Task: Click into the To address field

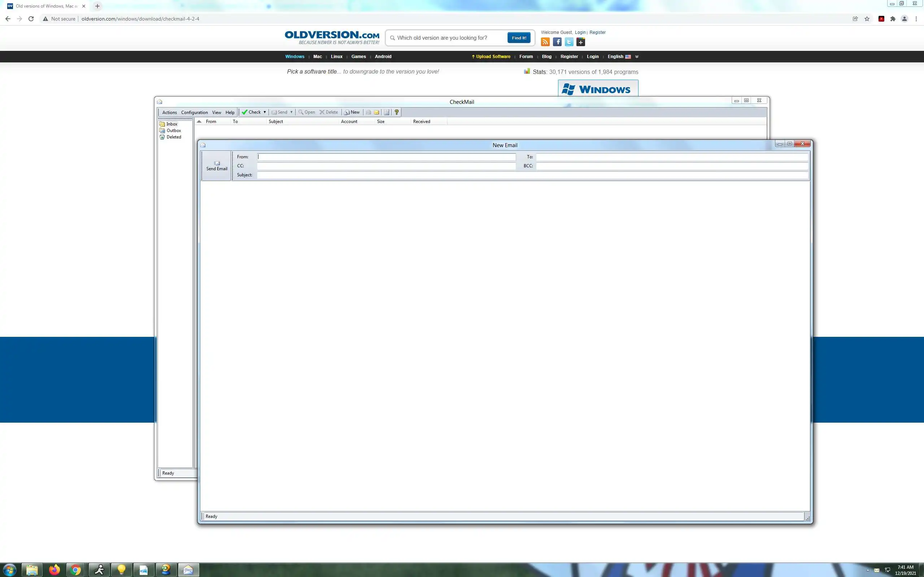Action: coord(671,157)
